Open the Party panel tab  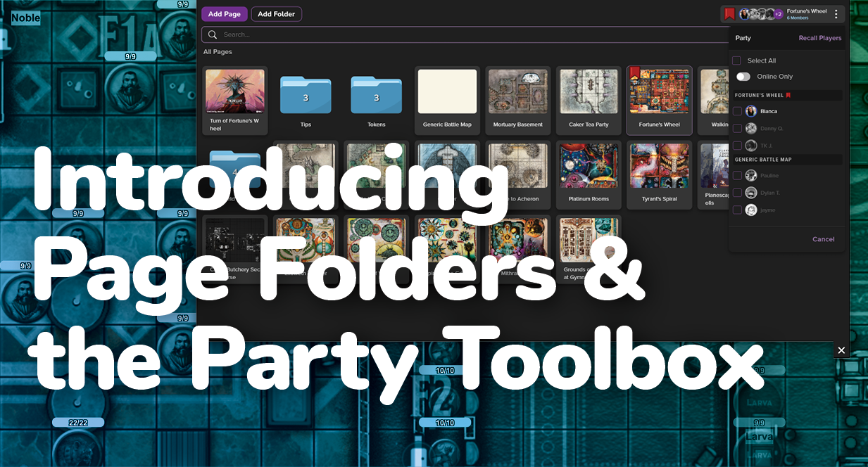click(x=742, y=37)
